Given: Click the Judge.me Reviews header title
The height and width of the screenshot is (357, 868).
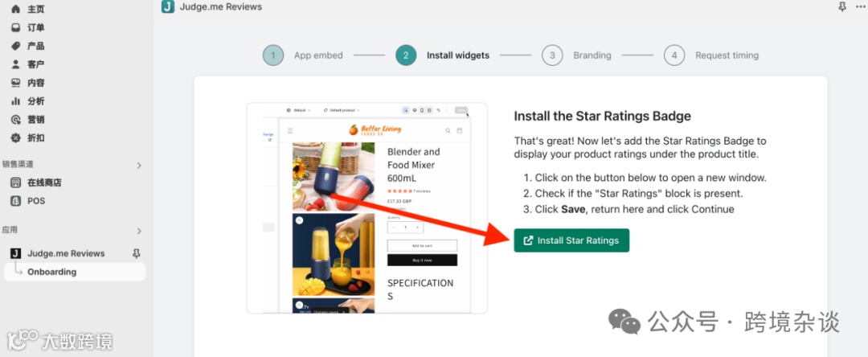Looking at the screenshot, I should tap(221, 6).
